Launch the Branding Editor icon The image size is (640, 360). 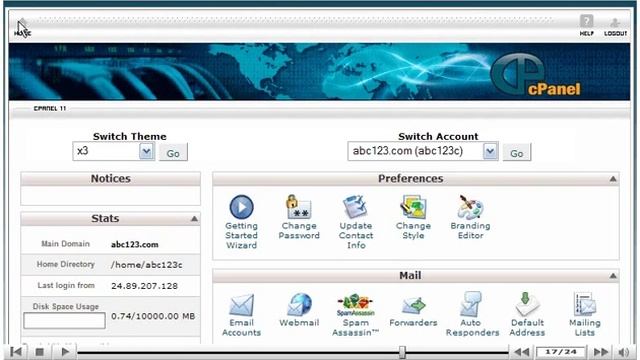(x=470, y=207)
